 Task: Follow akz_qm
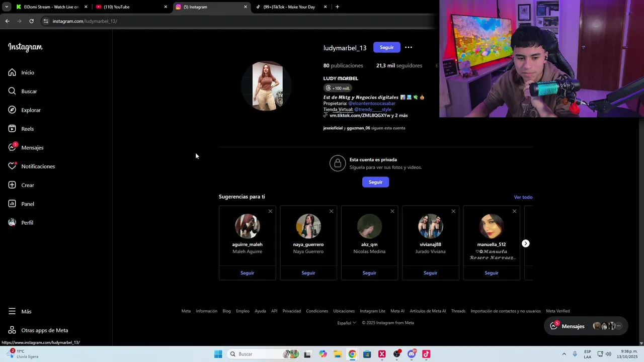click(x=369, y=273)
